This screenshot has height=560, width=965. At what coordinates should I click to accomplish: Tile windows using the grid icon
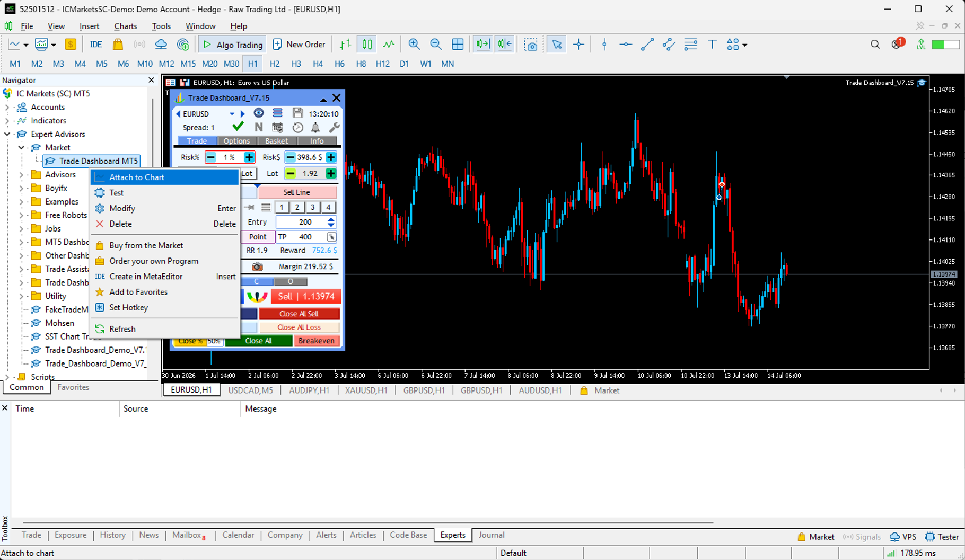tap(458, 45)
